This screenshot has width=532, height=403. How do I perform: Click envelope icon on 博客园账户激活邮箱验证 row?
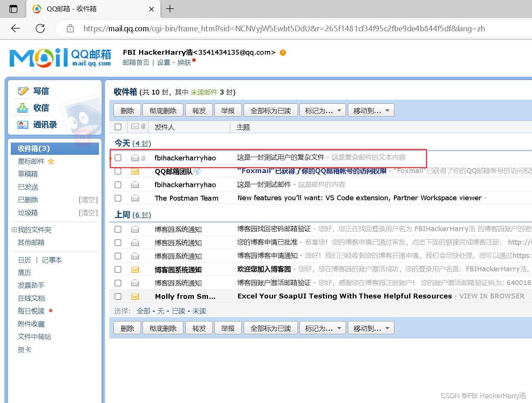pyautogui.click(x=135, y=283)
